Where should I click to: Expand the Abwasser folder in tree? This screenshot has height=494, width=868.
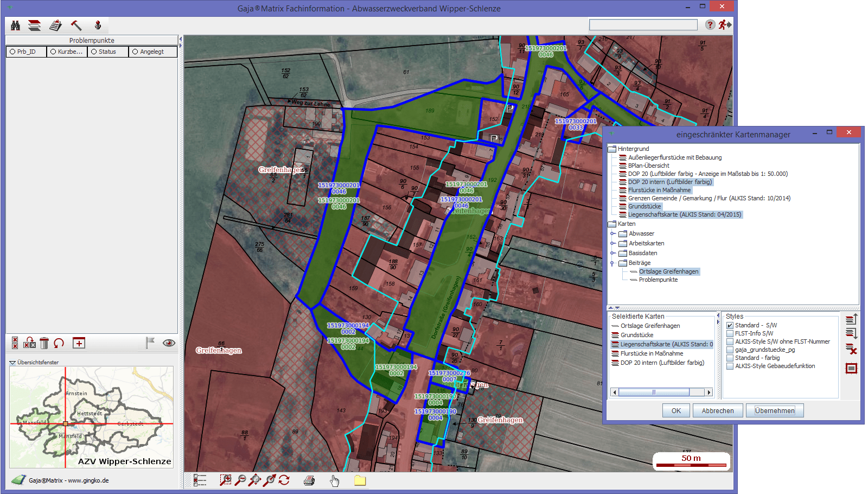pyautogui.click(x=613, y=234)
